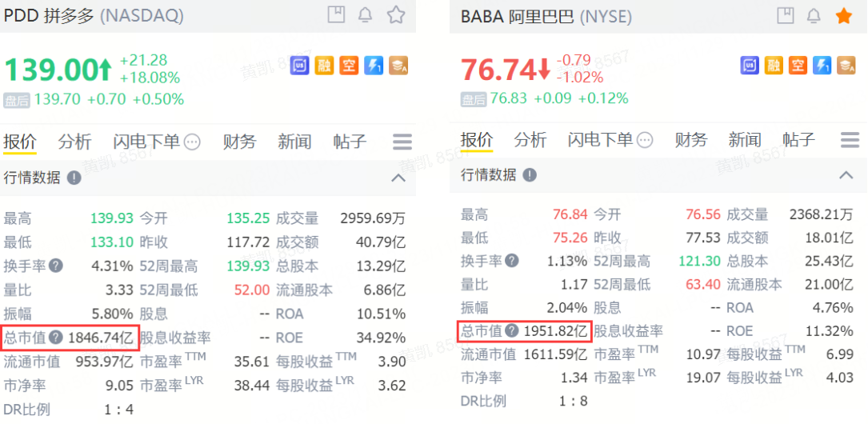The image size is (868, 424).
Task: Open the 新闻 tab in BABA panel
Action: (745, 139)
